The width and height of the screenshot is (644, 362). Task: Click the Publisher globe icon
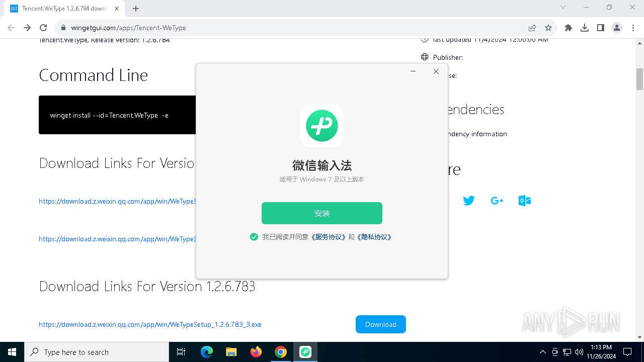[x=425, y=57]
